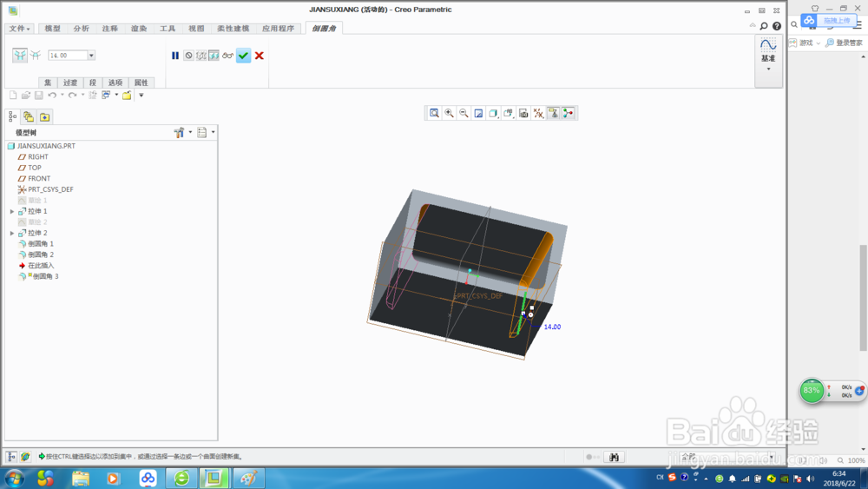Click the close window folder icon
This screenshot has height=489, width=868.
click(x=127, y=96)
